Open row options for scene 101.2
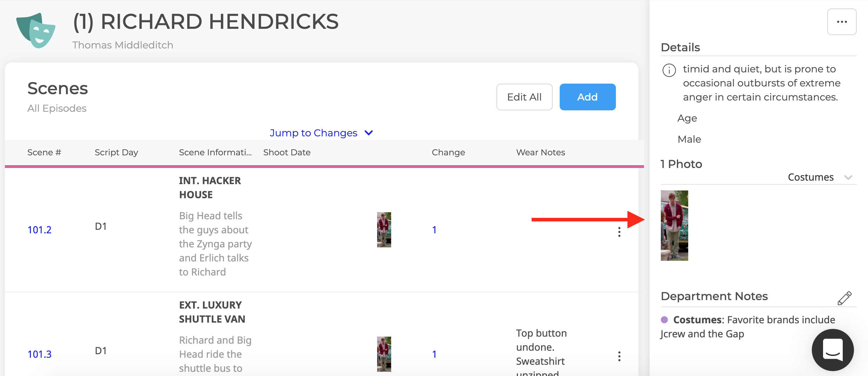Screen dimensions: 868x376 pos(619,232)
